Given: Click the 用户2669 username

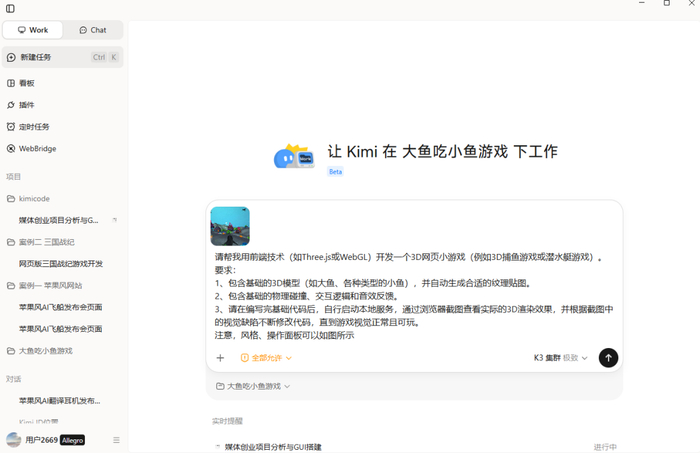Looking at the screenshot, I should [42, 440].
